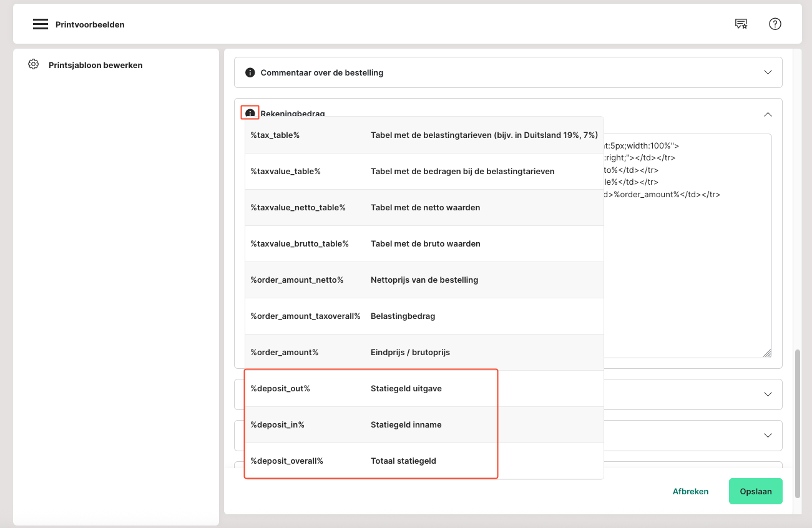
Task: Open the hamburger navigation menu
Action: tap(41, 24)
